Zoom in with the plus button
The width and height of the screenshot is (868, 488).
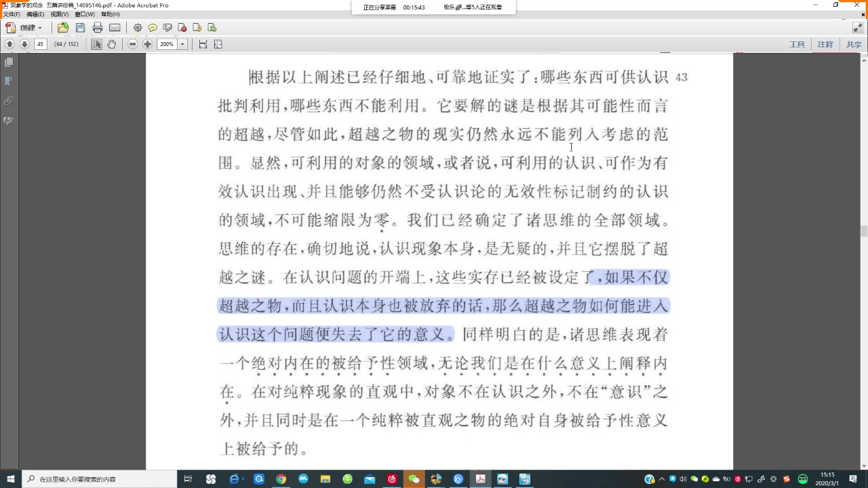click(x=148, y=44)
